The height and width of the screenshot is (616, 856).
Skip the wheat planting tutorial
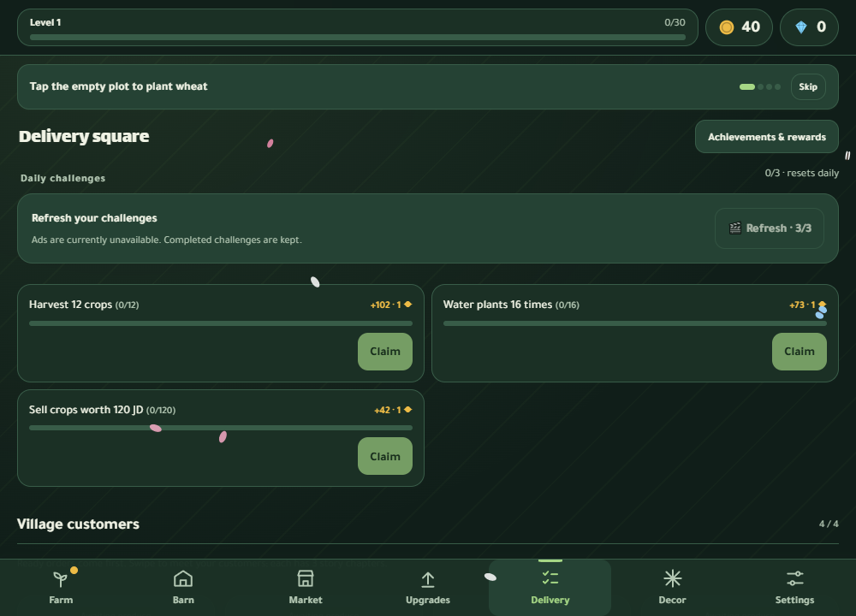pyautogui.click(x=808, y=86)
